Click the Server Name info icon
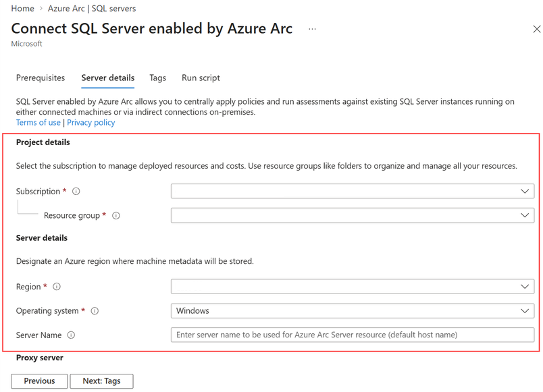This screenshot has height=392, width=543. pyautogui.click(x=71, y=335)
